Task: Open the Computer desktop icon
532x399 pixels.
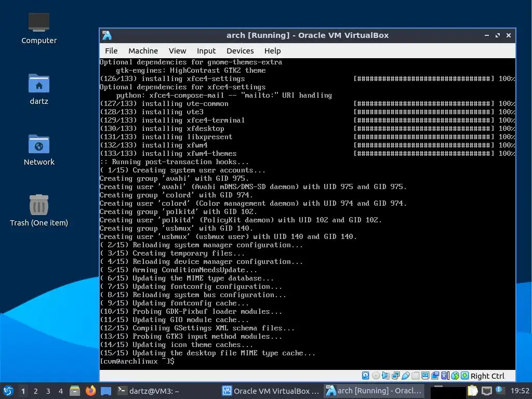Action: [x=38, y=29]
